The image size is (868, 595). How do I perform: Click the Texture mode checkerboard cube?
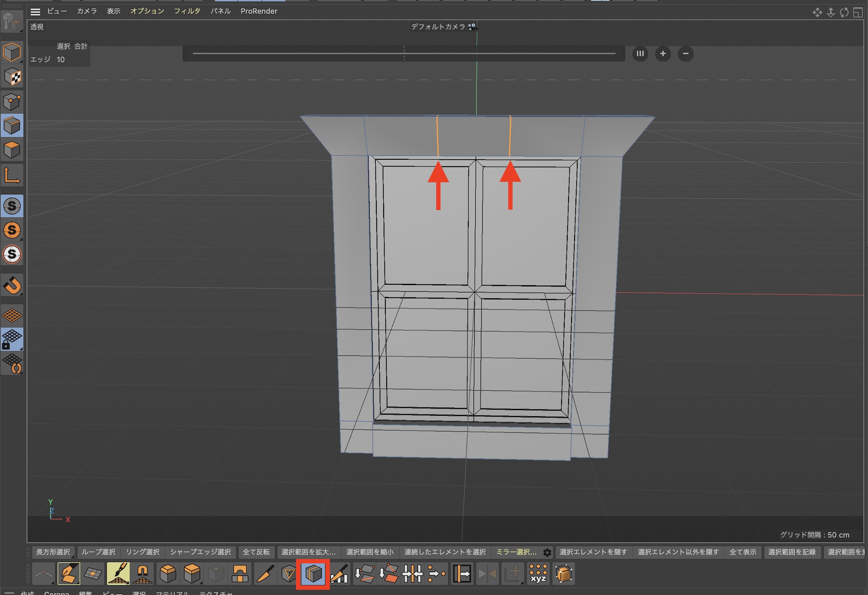pyautogui.click(x=12, y=77)
